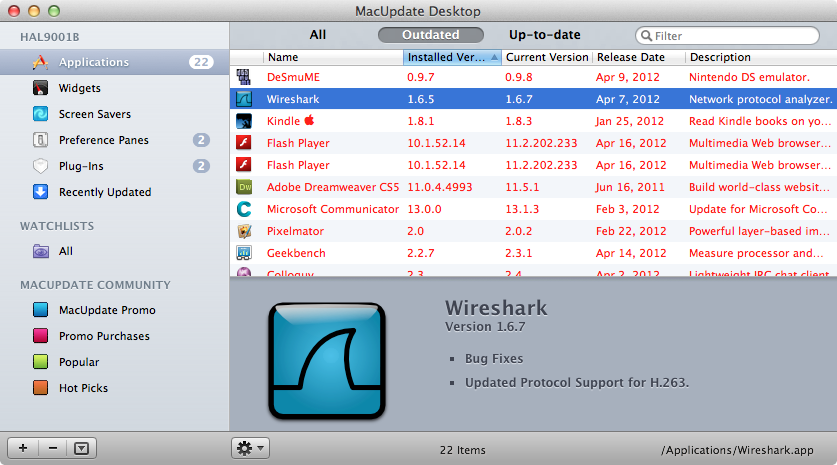Screen dimensions: 837x465
Task: Click the Preference Panes badge showing 2
Action: (x=201, y=140)
